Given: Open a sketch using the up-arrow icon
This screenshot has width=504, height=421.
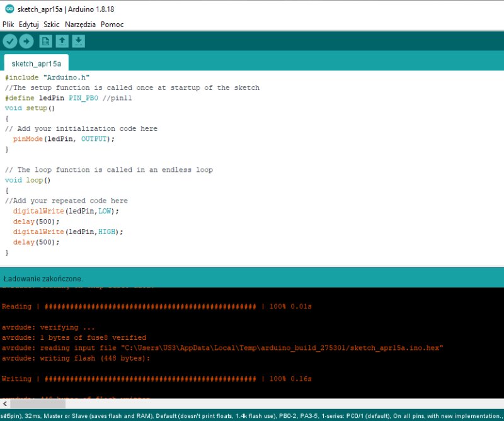Looking at the screenshot, I should [62, 42].
